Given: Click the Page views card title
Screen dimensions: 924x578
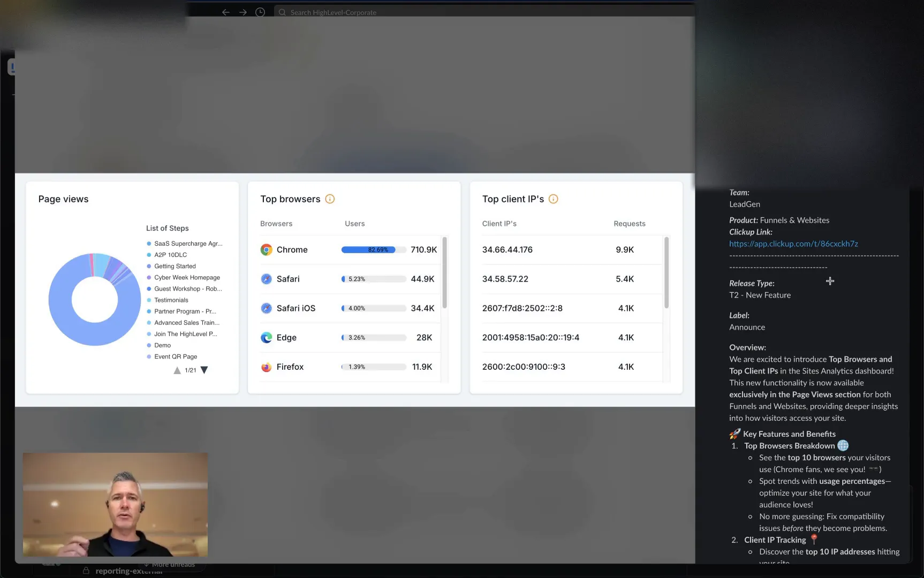Looking at the screenshot, I should tap(63, 199).
